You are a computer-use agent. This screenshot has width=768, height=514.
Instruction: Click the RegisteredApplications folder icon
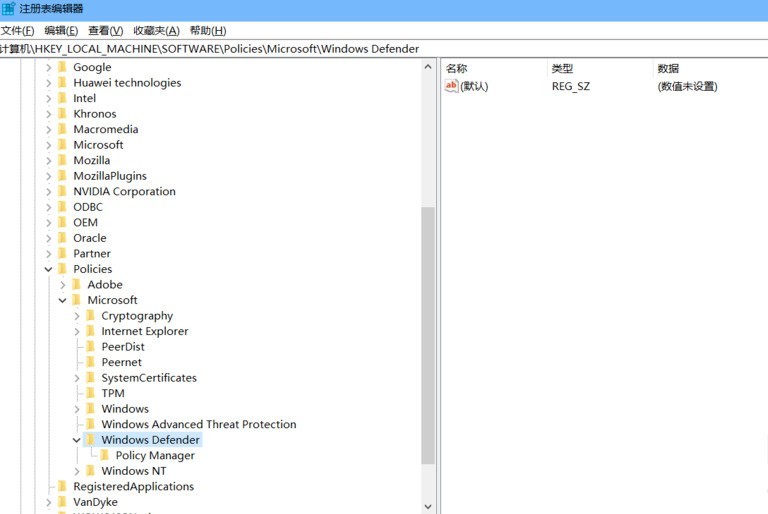click(62, 486)
